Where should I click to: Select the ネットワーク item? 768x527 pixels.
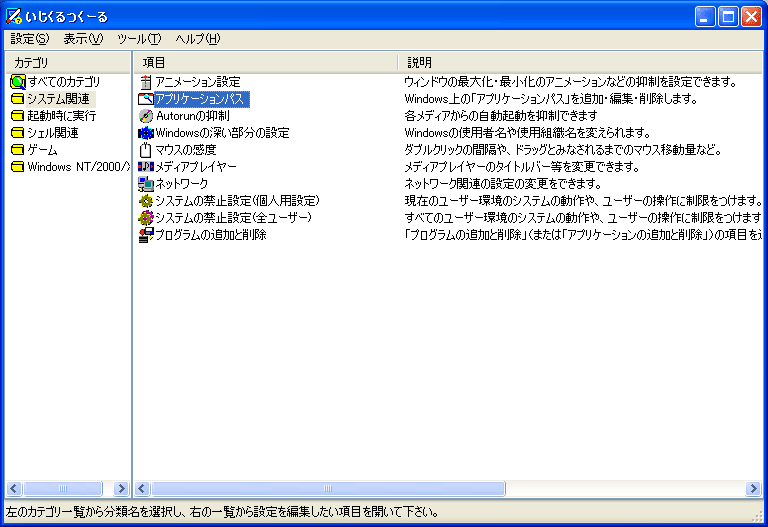point(182,184)
